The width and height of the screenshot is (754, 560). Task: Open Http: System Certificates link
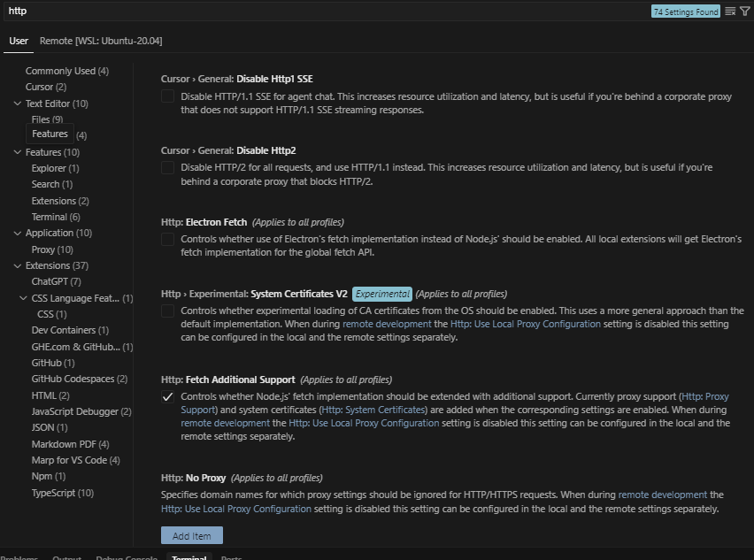[x=373, y=410]
